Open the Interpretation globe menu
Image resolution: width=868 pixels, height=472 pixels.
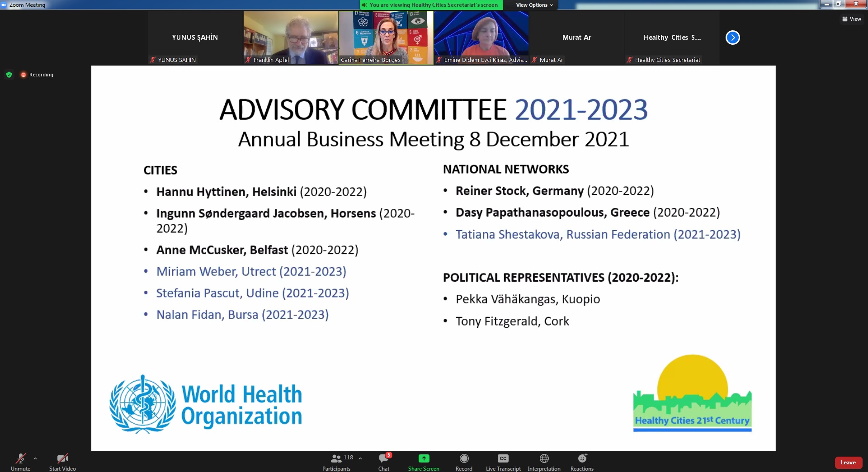click(x=544, y=462)
